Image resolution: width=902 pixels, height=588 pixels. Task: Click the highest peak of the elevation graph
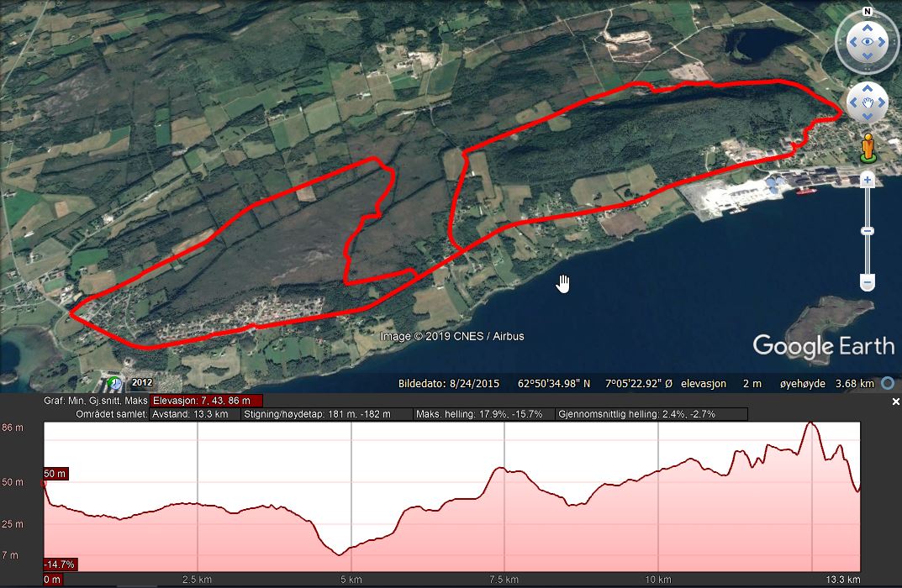[x=811, y=423]
